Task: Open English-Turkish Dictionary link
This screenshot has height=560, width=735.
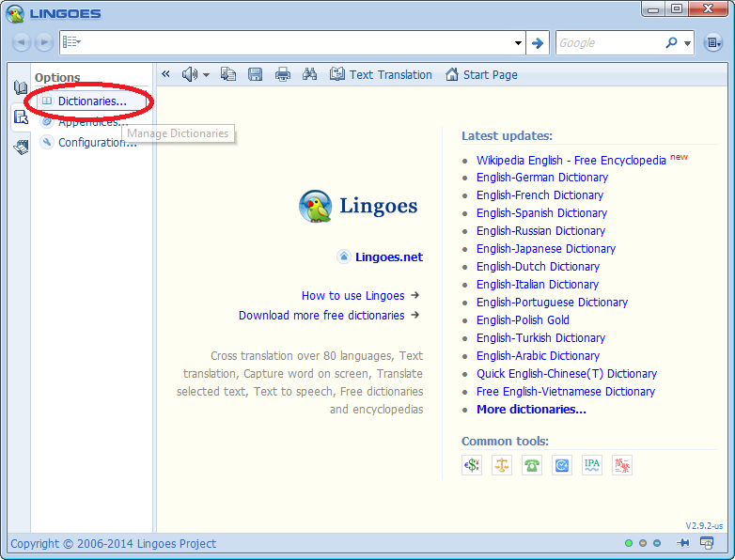Action: (x=540, y=337)
